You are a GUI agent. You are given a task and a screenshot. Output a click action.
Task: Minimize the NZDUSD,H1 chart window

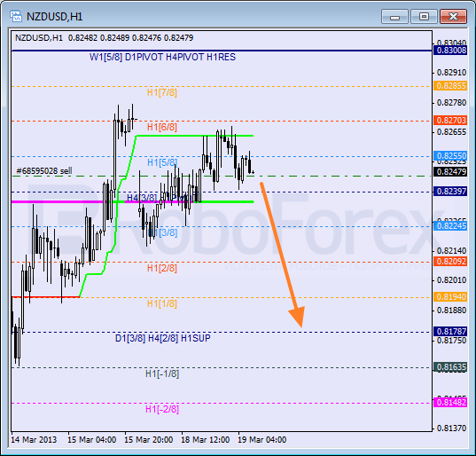click(394, 16)
